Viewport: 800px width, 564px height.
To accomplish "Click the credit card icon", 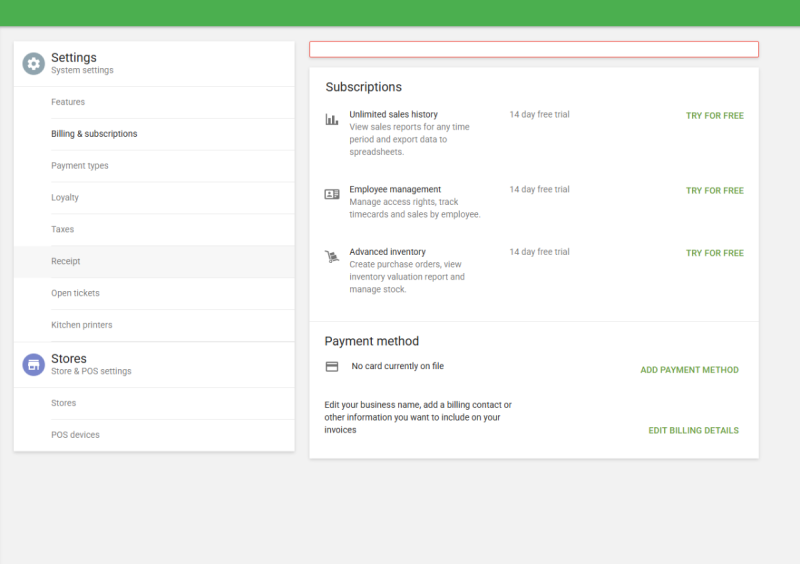I will click(x=332, y=367).
